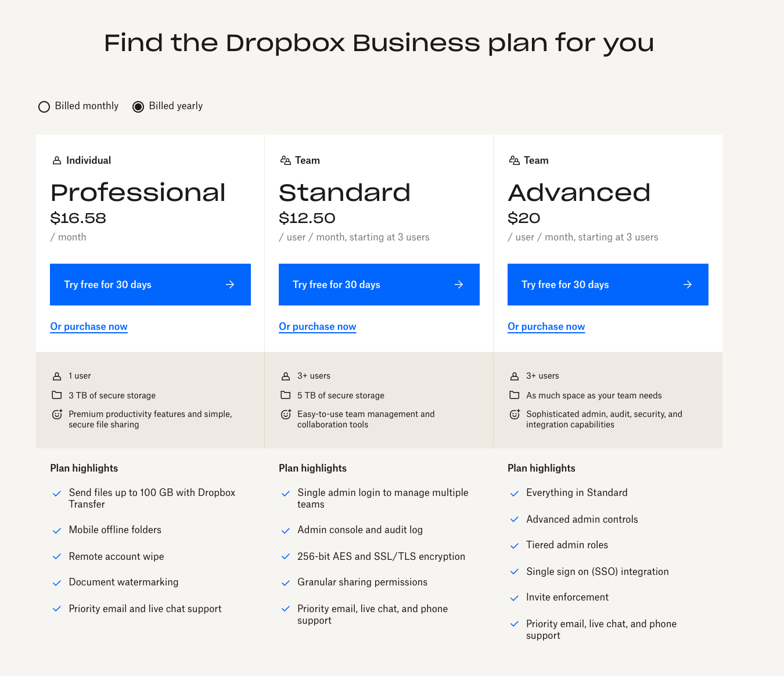
Task: Open "Or purchase now" link under Advanced
Action: tap(546, 326)
